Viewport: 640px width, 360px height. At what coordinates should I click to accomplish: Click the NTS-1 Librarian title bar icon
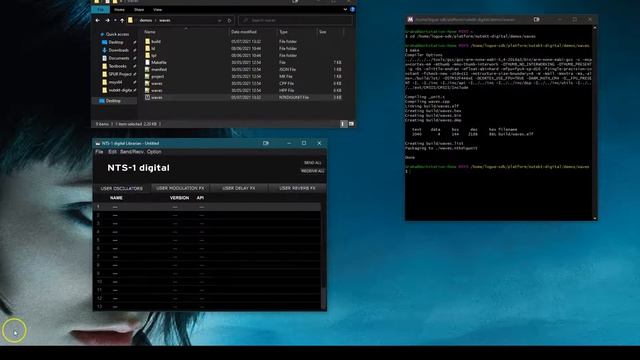[x=98, y=143]
